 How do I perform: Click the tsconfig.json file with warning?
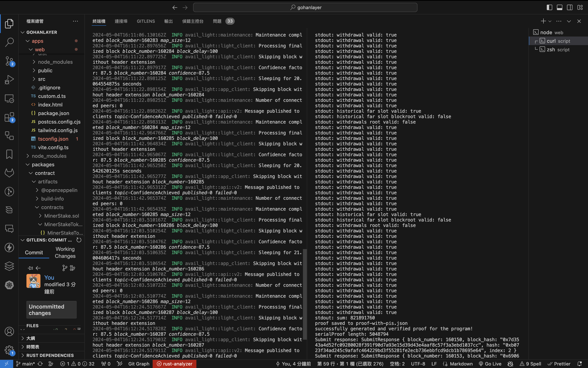[53, 139]
